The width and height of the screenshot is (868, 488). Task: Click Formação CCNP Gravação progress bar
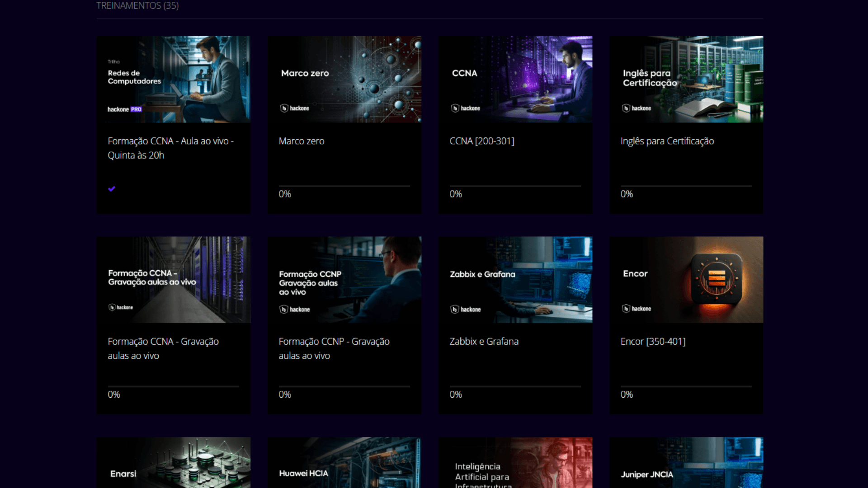(344, 386)
